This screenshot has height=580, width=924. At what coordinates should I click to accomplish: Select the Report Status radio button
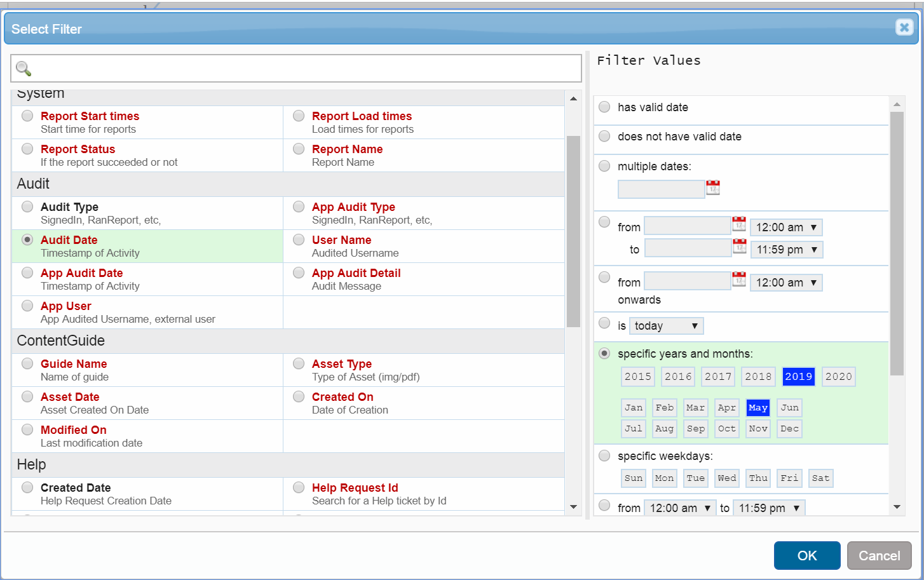pyautogui.click(x=27, y=149)
